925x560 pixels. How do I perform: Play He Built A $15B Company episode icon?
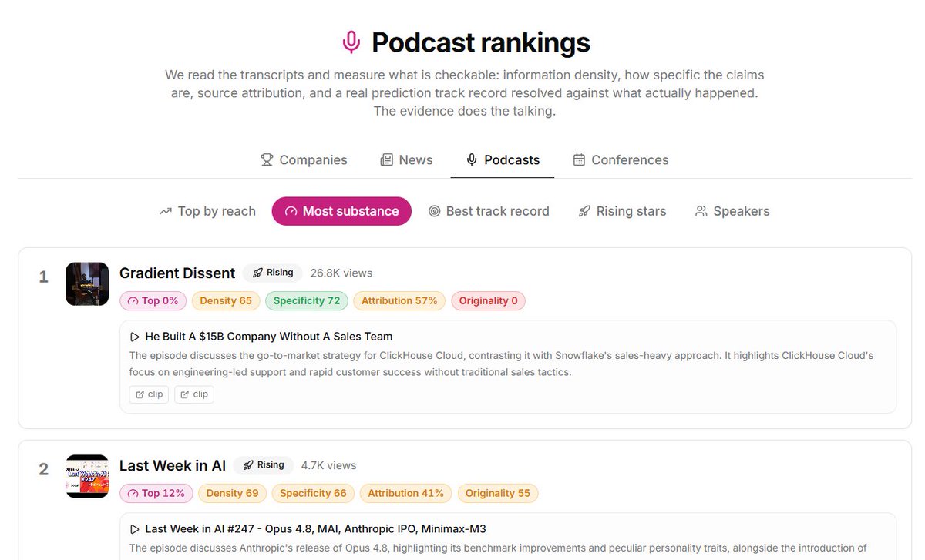135,337
